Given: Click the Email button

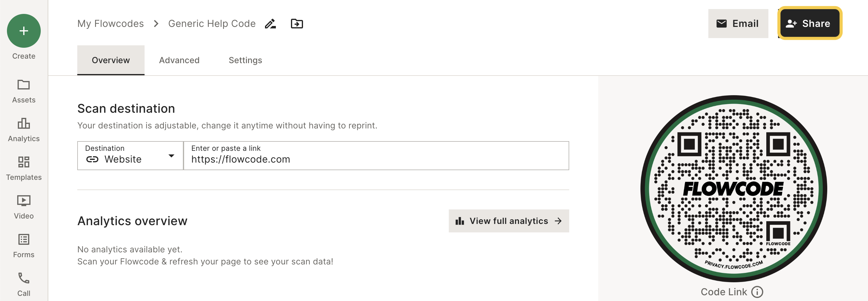Looking at the screenshot, I should [x=738, y=24].
